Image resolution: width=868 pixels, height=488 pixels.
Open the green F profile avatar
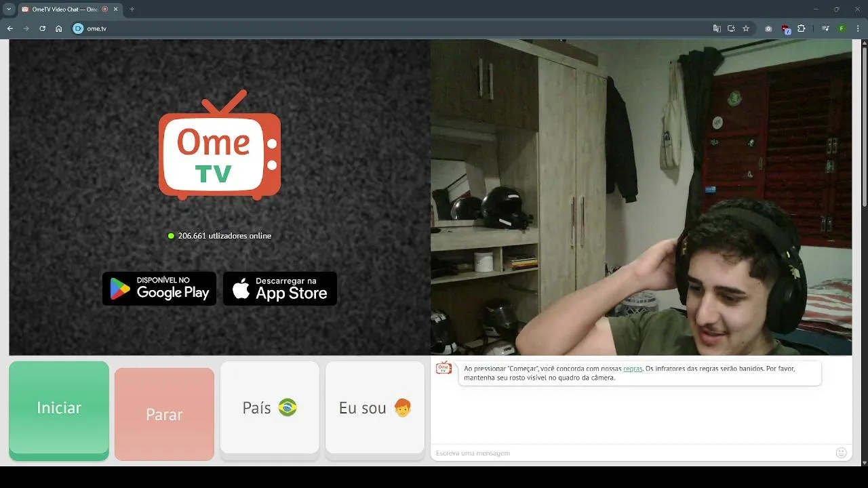842,28
